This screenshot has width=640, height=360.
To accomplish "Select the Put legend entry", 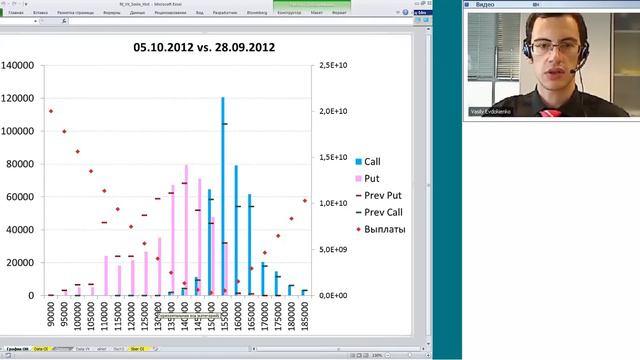I will [x=367, y=178].
